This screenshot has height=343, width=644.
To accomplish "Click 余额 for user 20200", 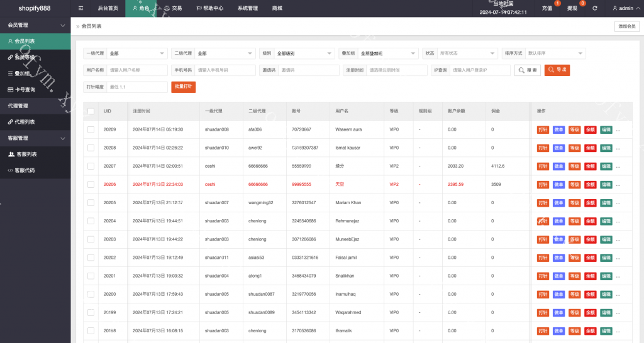I will (590, 294).
